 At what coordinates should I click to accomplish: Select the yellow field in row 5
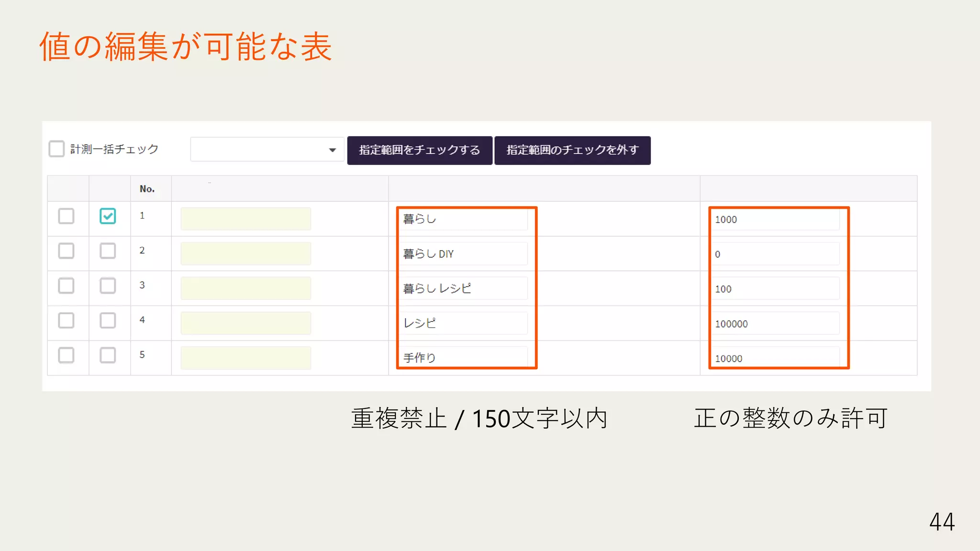tap(246, 358)
